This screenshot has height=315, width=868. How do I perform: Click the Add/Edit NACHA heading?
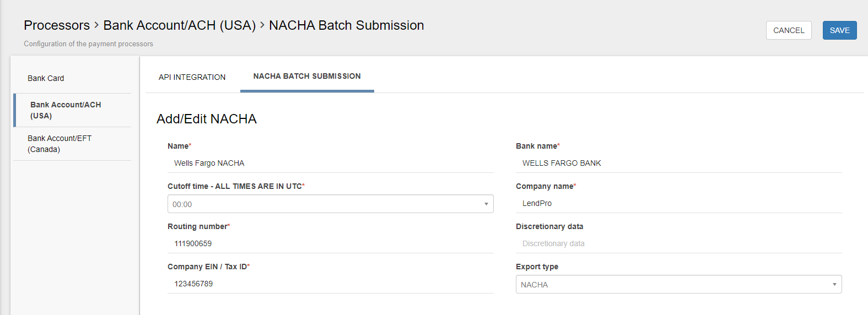coord(207,119)
